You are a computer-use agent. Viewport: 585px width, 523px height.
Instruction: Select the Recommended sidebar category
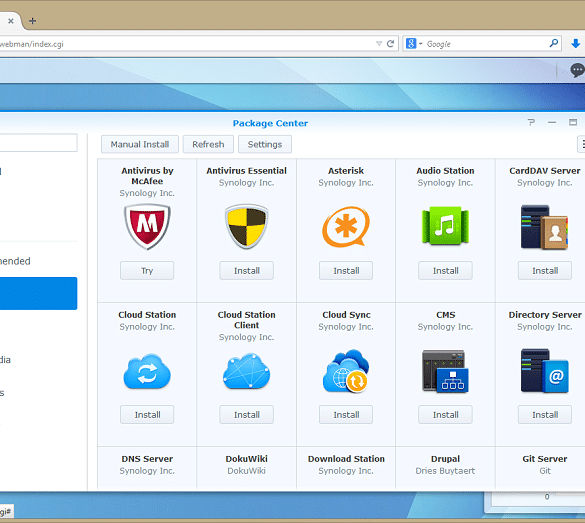[15, 261]
